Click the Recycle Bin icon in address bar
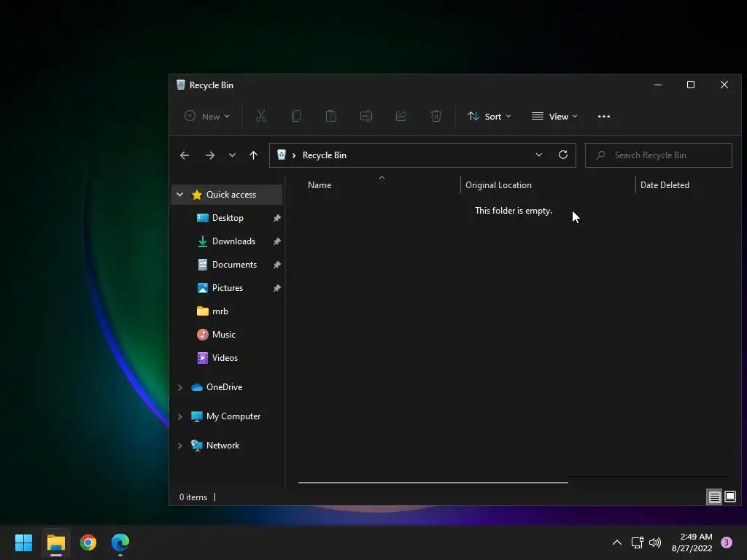The image size is (747, 560). pyautogui.click(x=282, y=155)
